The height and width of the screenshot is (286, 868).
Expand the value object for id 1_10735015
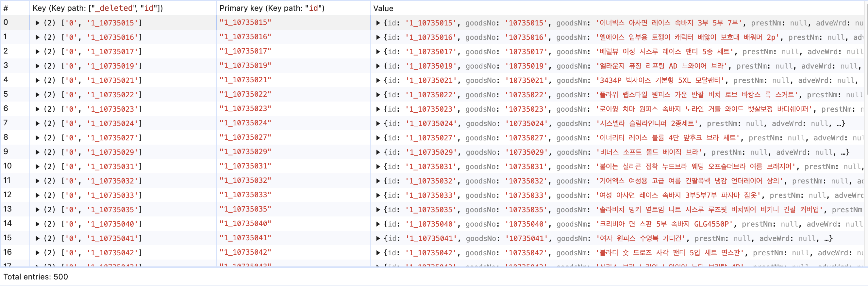(x=378, y=23)
